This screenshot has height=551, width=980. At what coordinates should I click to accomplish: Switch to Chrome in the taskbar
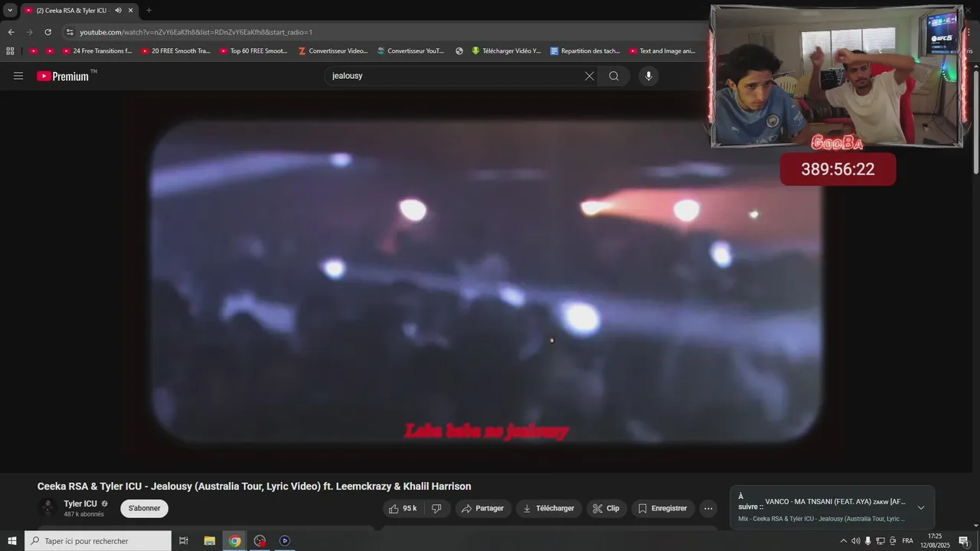coord(235,540)
